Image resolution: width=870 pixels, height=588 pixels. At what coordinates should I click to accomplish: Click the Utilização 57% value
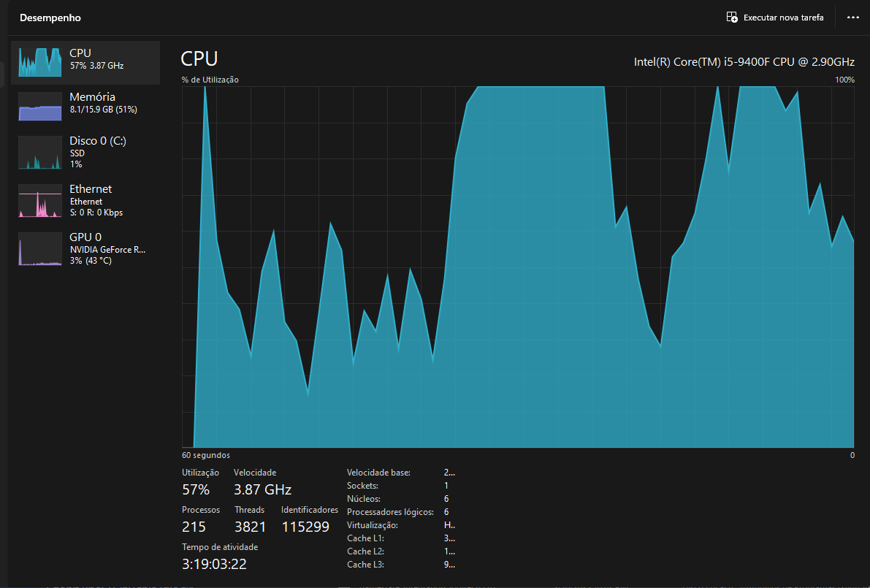(x=196, y=489)
